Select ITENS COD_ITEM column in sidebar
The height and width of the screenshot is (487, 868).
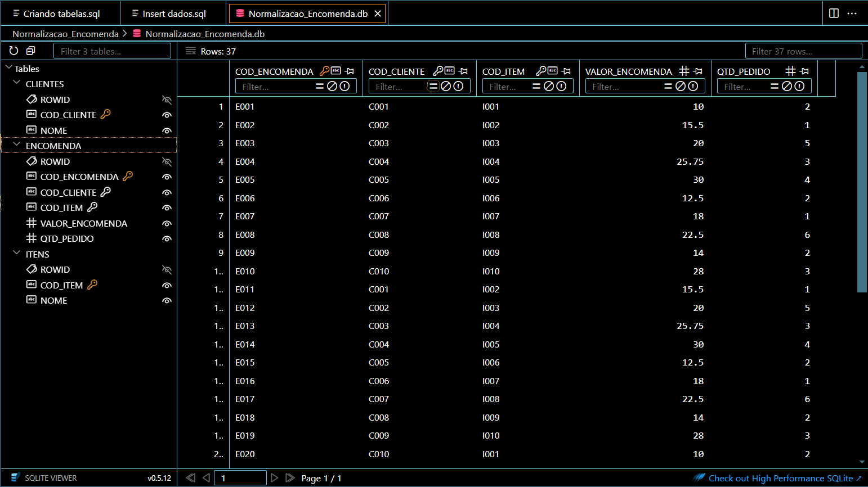coord(61,285)
